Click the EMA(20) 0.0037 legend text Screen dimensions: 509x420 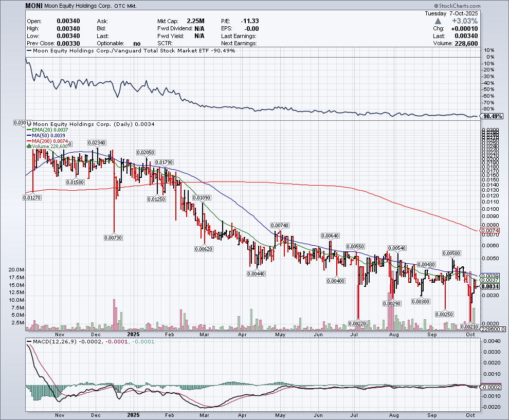coord(50,130)
